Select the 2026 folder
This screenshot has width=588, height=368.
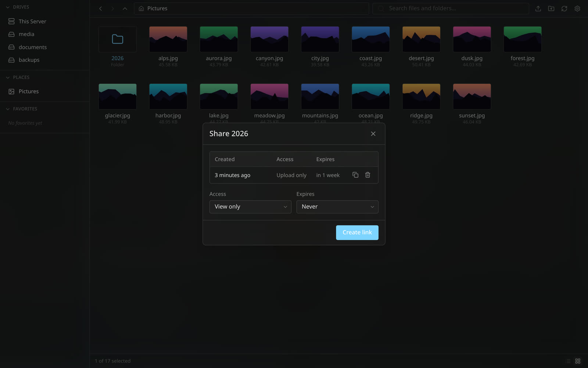(x=118, y=46)
